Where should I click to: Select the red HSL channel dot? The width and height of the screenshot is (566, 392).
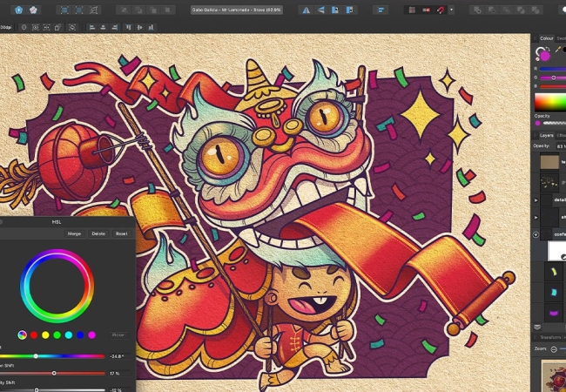(34, 335)
